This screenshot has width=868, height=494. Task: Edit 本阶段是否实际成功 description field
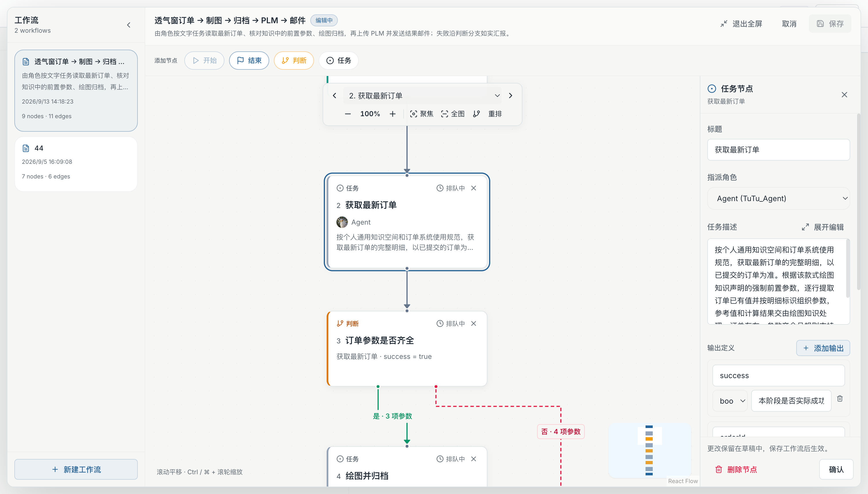791,401
